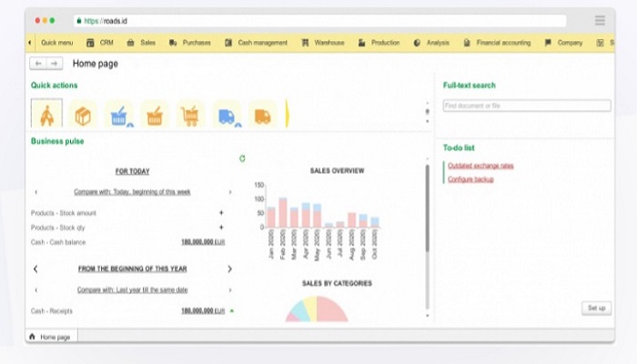This screenshot has height=364, width=637.
Task: Expand the Products - Stock qty row
Action: tap(221, 227)
